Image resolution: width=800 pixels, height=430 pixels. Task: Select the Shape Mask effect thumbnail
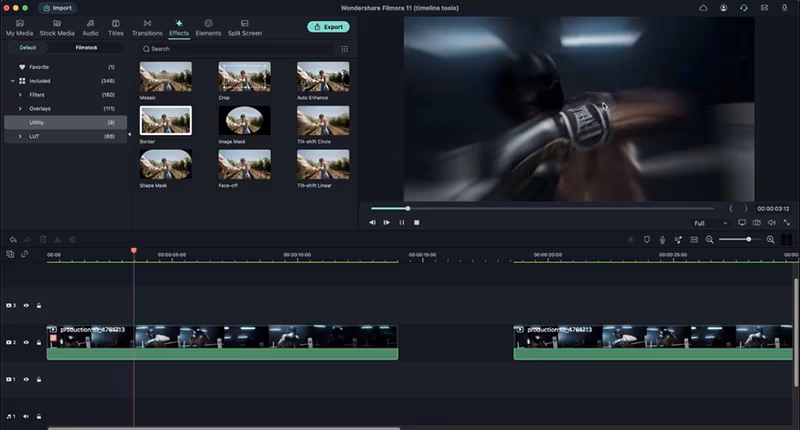(x=166, y=164)
